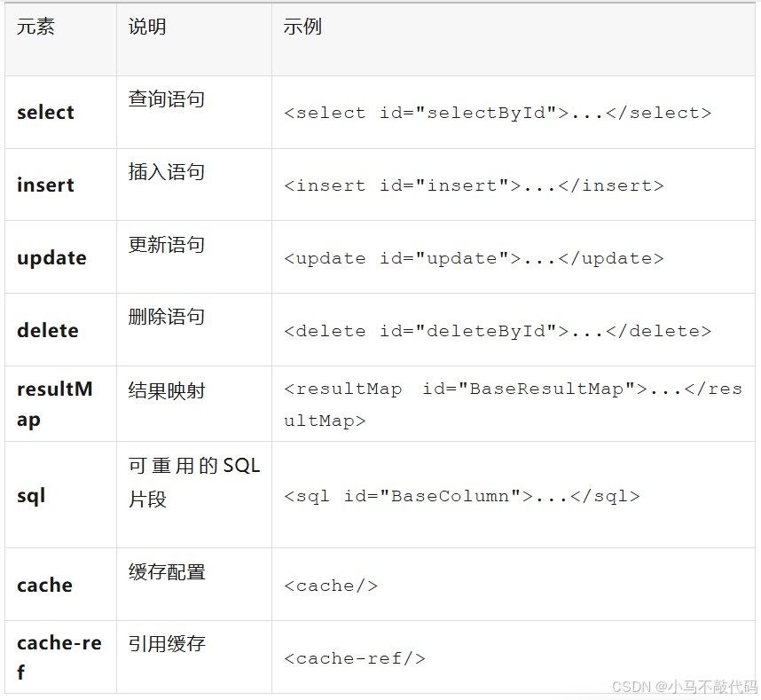The image size is (761, 700).
Task: Click the bold insert element name
Action: pyautogui.click(x=45, y=185)
